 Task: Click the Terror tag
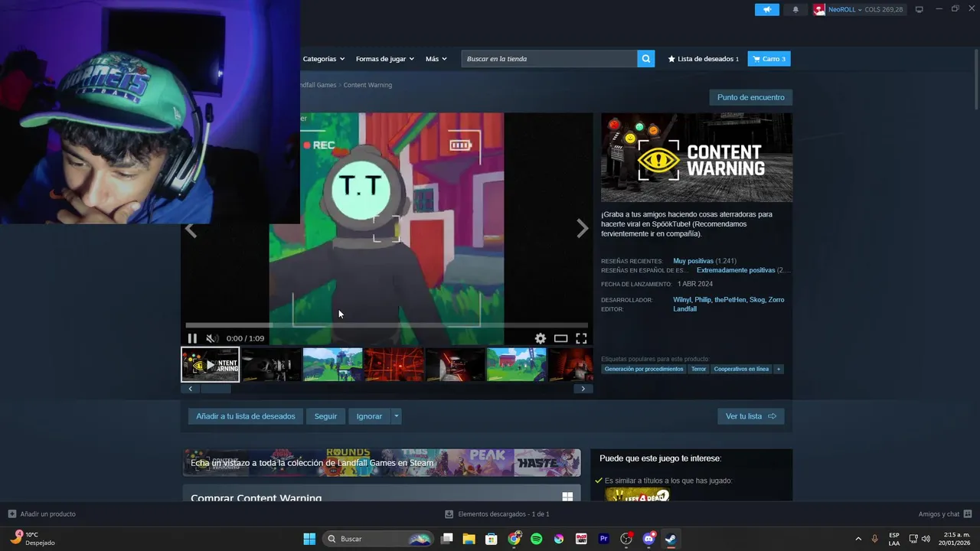click(698, 369)
